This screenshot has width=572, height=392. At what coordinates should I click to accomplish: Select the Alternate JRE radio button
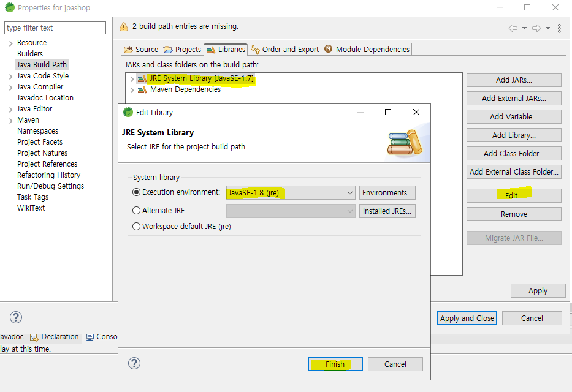137,210
